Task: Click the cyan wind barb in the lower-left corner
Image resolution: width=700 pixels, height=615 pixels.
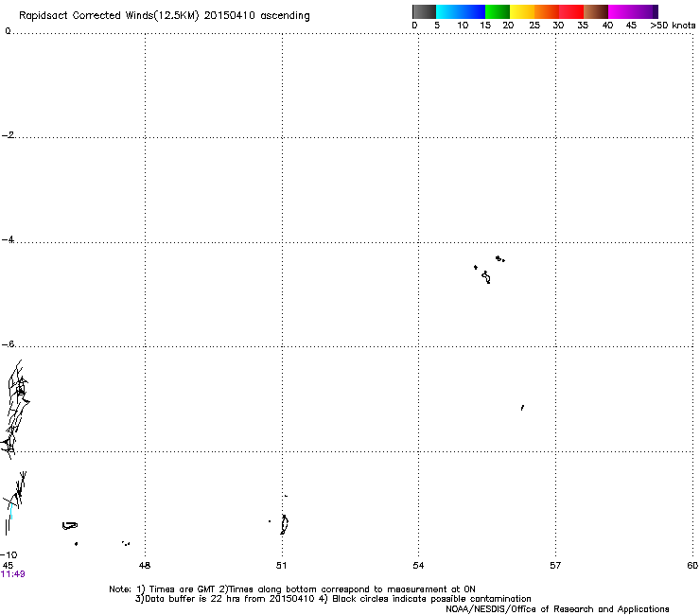Action: (11, 511)
